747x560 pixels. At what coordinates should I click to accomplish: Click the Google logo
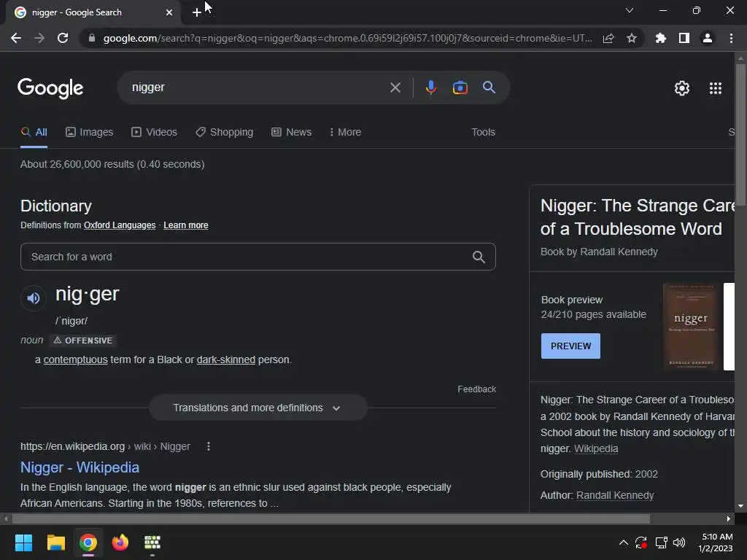click(x=50, y=88)
